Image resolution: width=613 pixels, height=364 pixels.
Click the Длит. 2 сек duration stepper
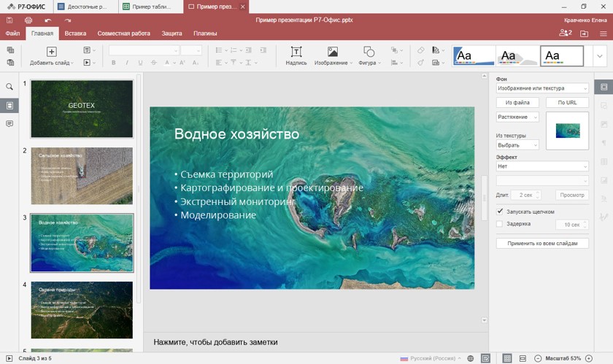(x=526, y=195)
